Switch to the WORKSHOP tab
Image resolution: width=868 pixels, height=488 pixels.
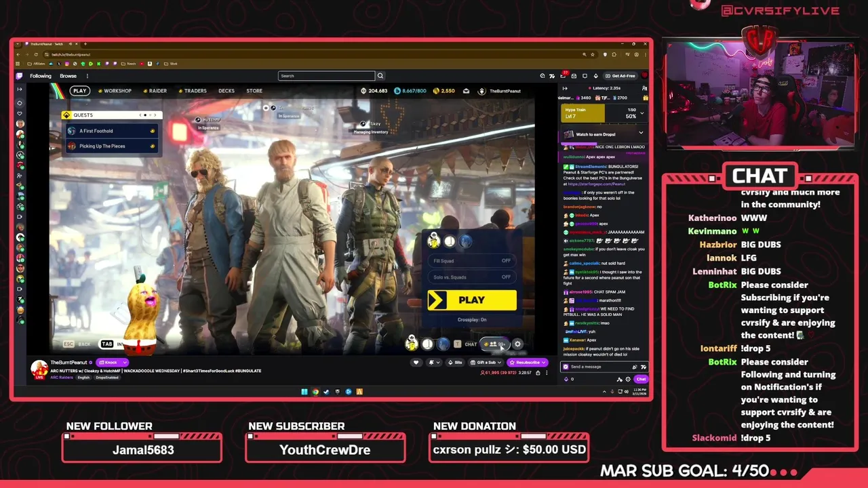(x=115, y=91)
